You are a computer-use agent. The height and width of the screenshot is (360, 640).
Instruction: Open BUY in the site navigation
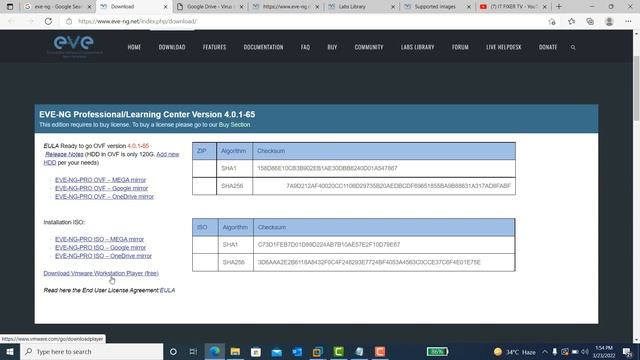coord(332,47)
